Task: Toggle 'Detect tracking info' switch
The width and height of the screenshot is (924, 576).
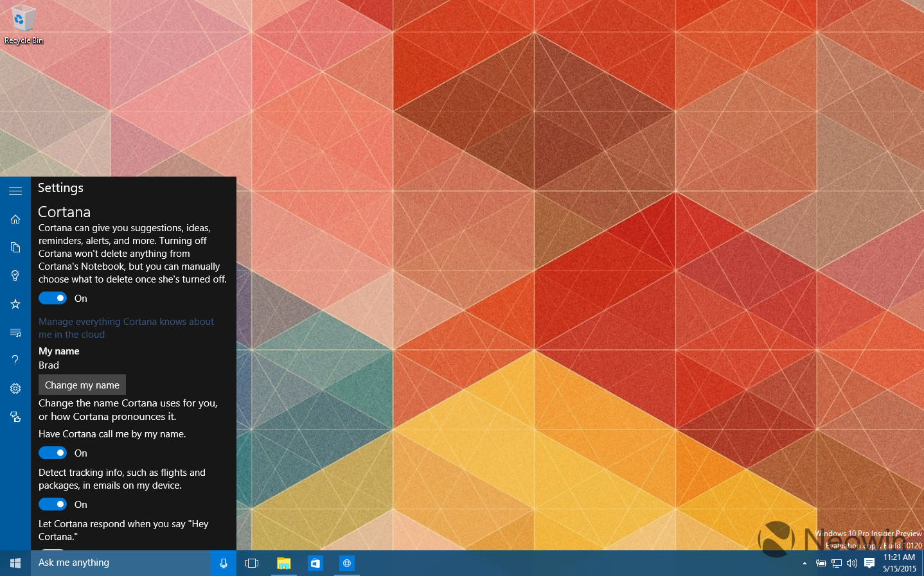Action: pos(53,504)
